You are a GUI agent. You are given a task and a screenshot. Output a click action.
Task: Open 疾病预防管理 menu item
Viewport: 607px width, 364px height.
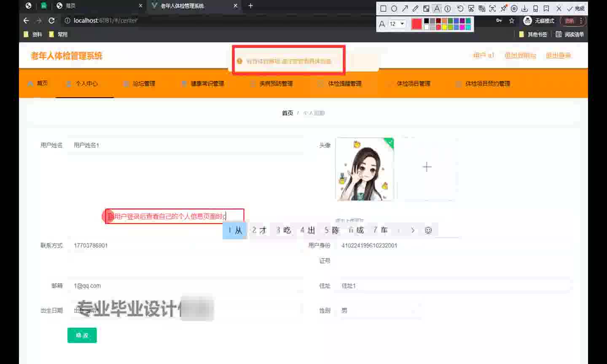click(272, 83)
